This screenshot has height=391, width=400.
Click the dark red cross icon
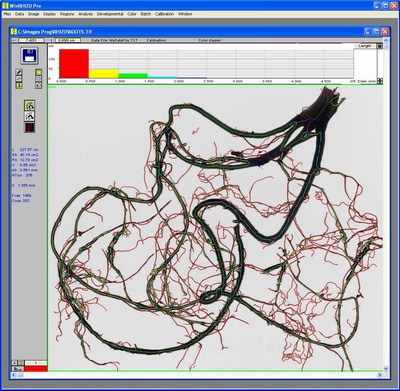click(x=30, y=127)
